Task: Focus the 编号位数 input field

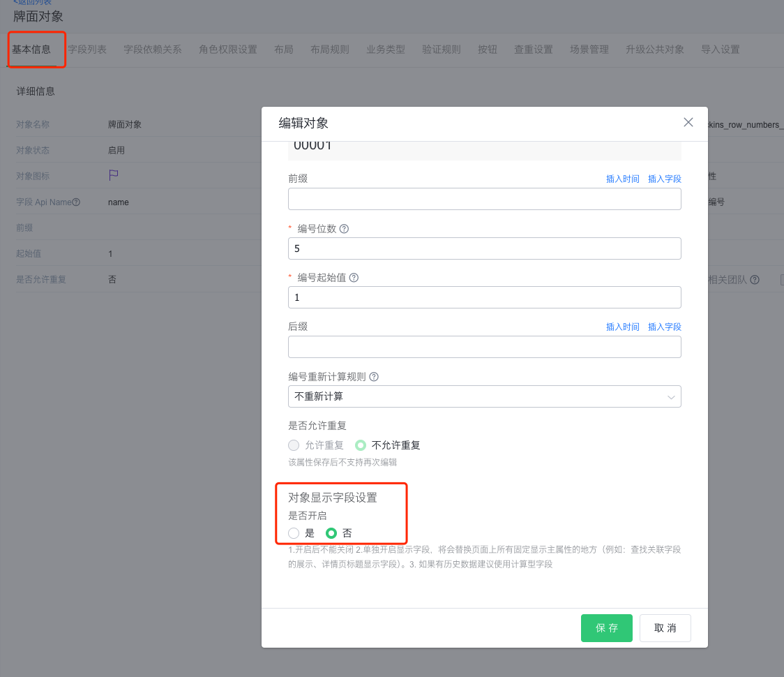Action: [x=484, y=248]
